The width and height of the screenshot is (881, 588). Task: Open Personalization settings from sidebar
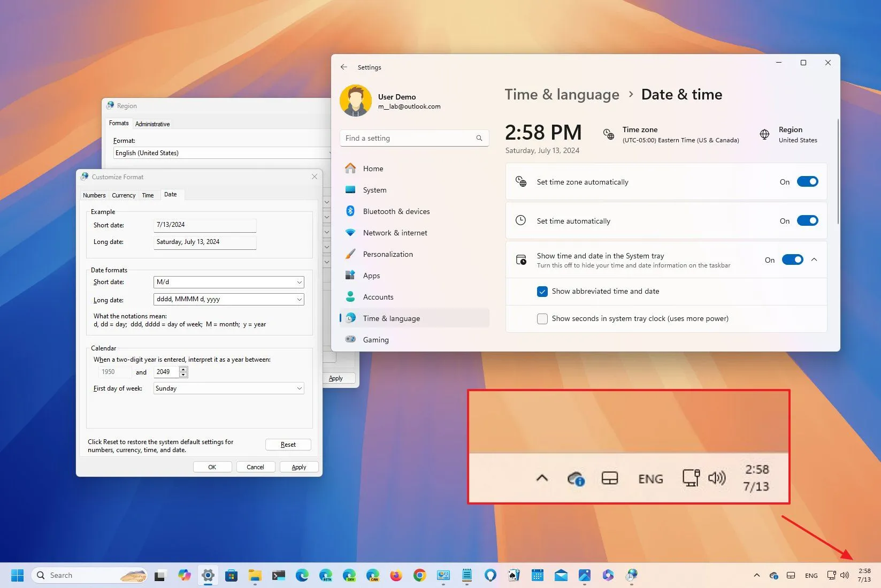click(388, 254)
